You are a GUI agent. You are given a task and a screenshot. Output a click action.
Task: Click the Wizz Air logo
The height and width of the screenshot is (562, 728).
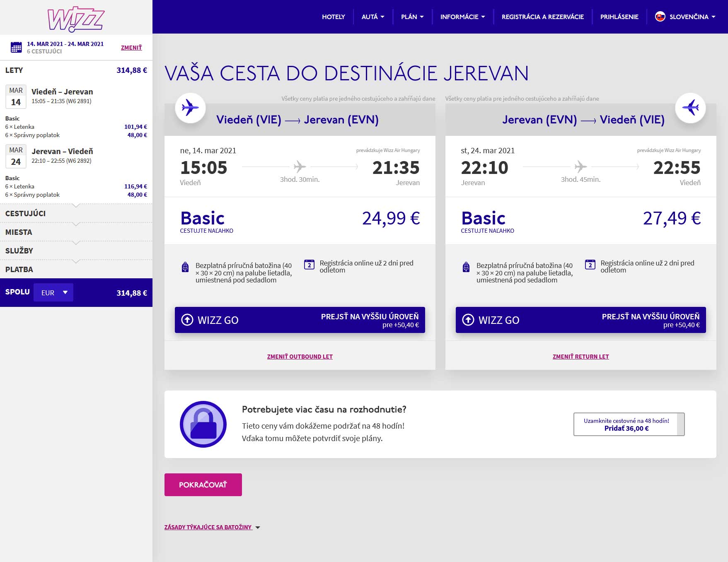[76, 19]
